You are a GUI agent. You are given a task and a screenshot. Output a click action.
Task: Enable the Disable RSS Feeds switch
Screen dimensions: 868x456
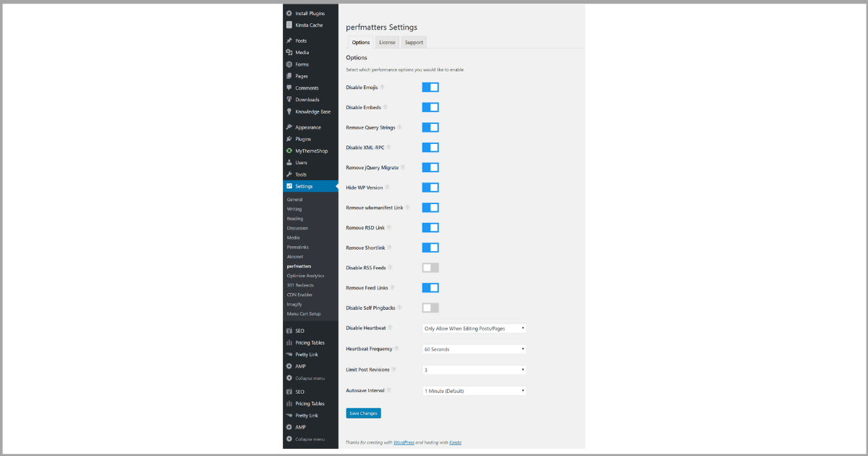pyautogui.click(x=430, y=268)
